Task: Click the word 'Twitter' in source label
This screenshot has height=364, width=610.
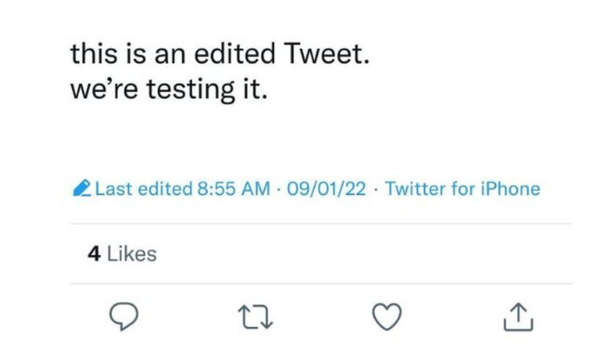Action: (415, 189)
